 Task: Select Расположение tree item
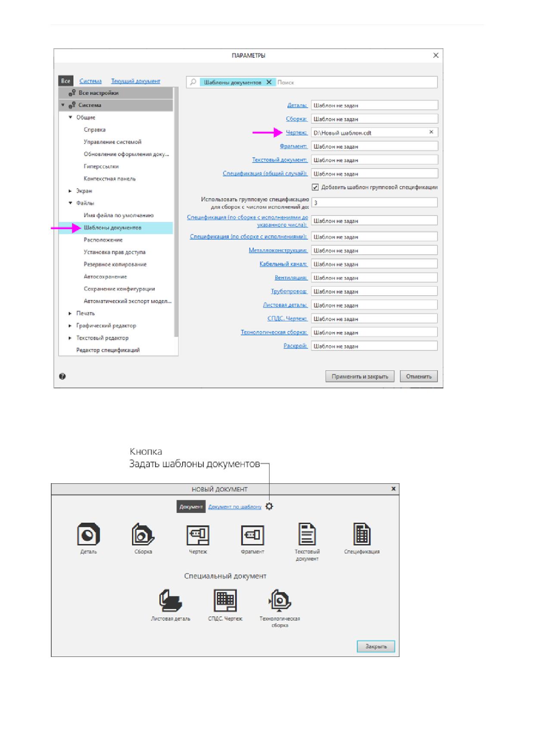pos(103,240)
